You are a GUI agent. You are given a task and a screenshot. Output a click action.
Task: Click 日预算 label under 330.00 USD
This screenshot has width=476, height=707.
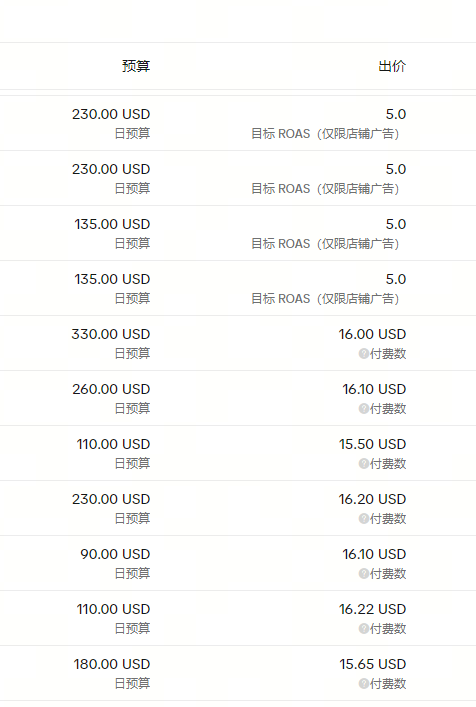click(x=132, y=354)
